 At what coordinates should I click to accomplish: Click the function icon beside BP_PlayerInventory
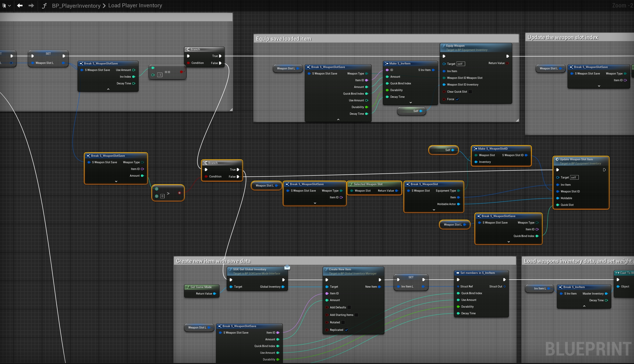tap(44, 6)
